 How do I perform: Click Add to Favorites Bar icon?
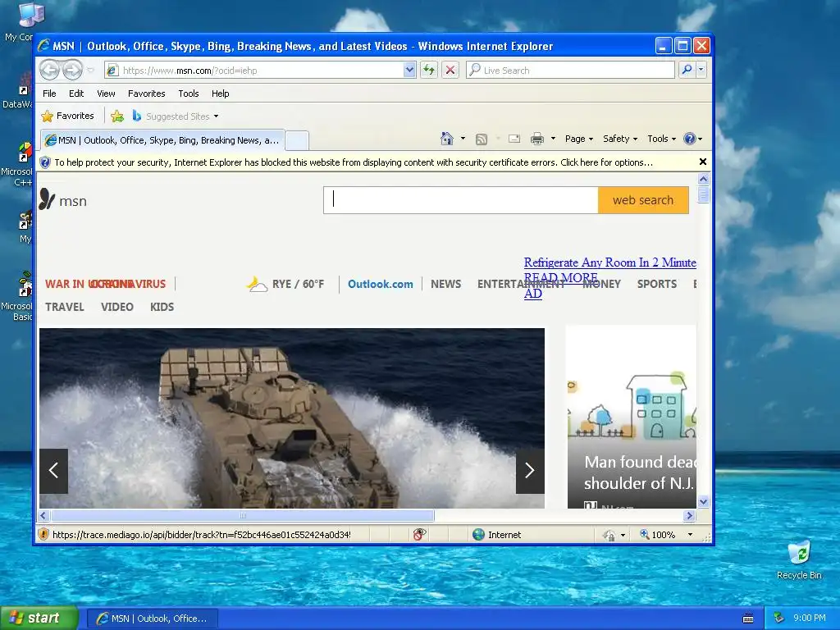click(x=117, y=116)
